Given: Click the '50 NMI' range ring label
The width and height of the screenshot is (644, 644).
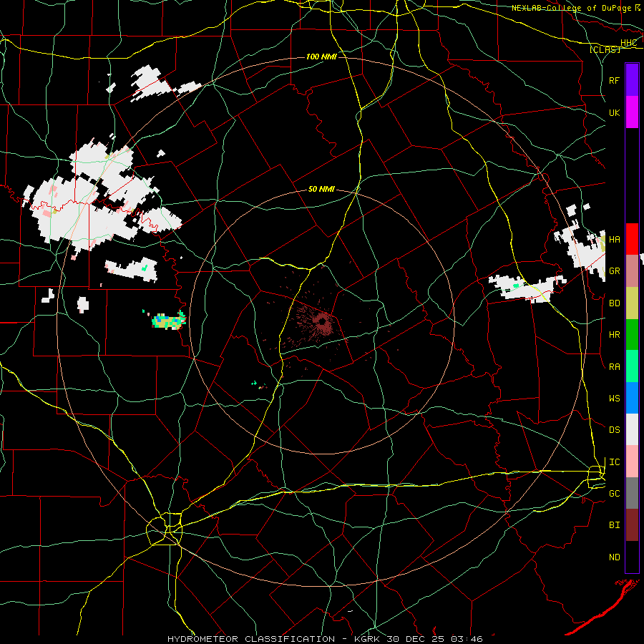Looking at the screenshot, I should point(321,190).
